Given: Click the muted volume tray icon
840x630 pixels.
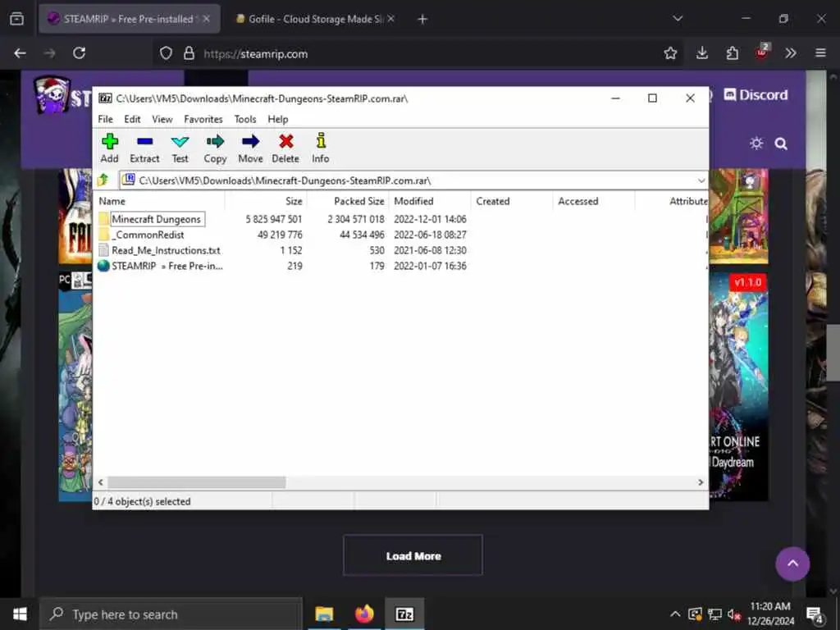Looking at the screenshot, I should click(734, 614).
